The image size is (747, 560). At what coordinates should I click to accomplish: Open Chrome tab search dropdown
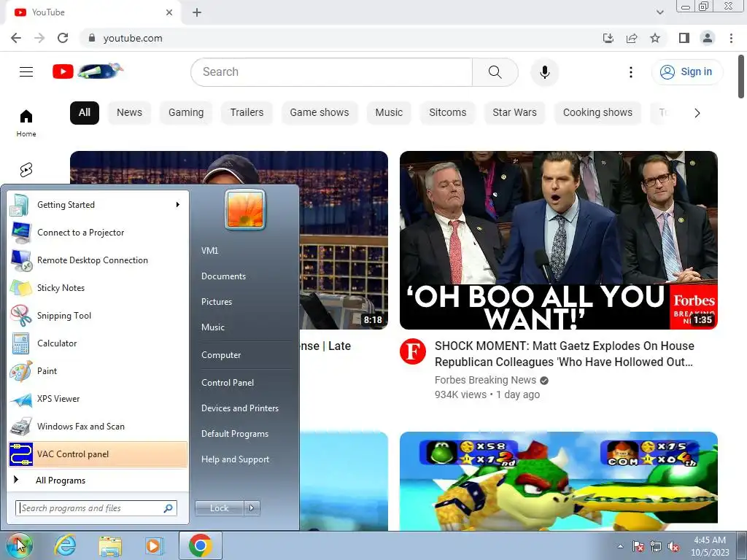tap(659, 12)
